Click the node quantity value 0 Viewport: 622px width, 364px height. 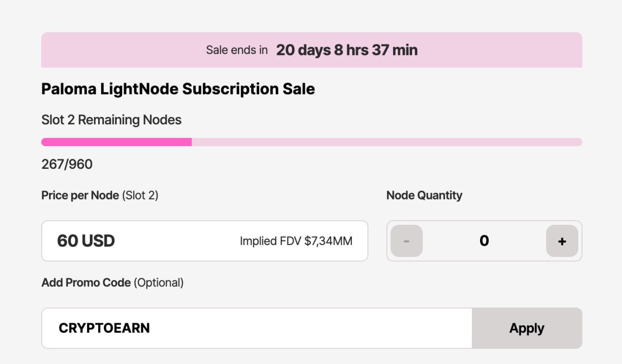(x=484, y=241)
